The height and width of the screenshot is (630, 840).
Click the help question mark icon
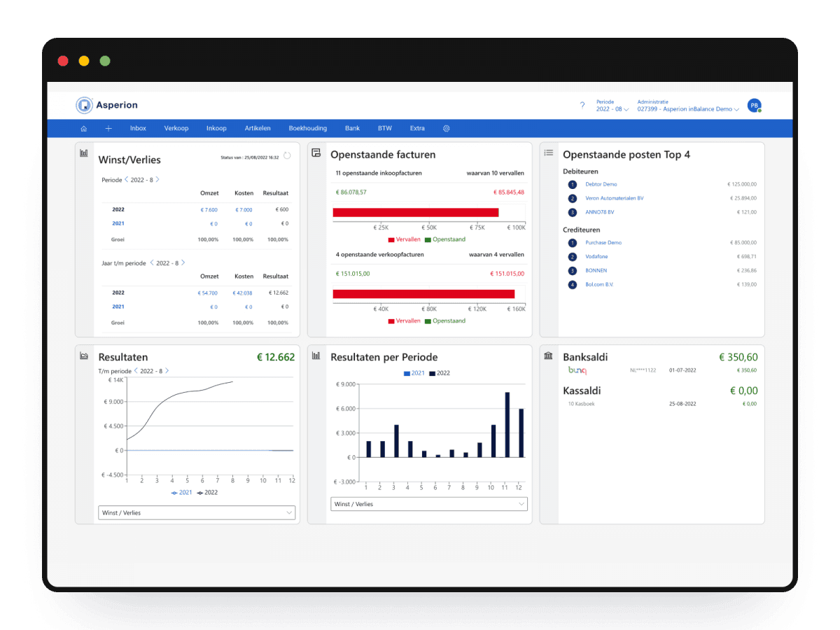click(x=582, y=106)
